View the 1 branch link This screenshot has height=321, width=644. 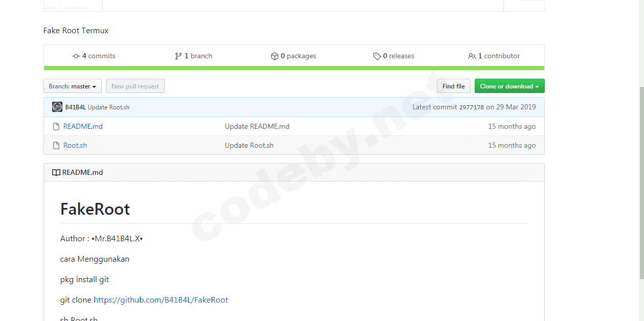pyautogui.click(x=194, y=56)
